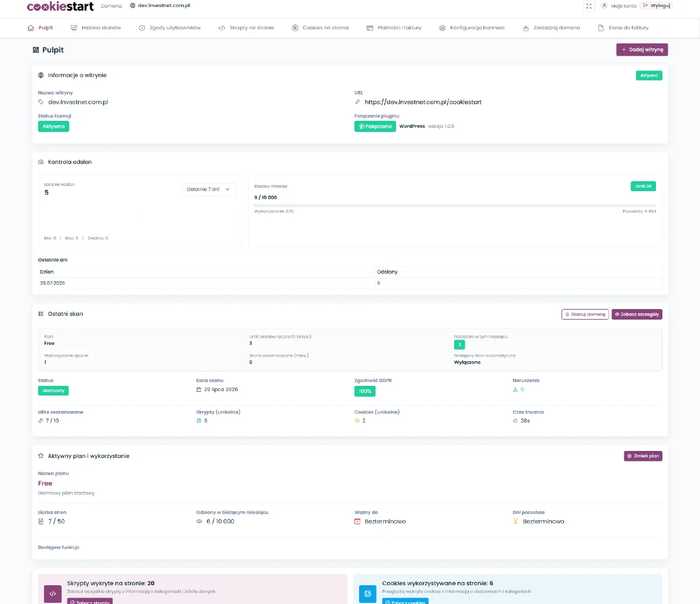Click the fullscreen expand icon in header

(589, 6)
